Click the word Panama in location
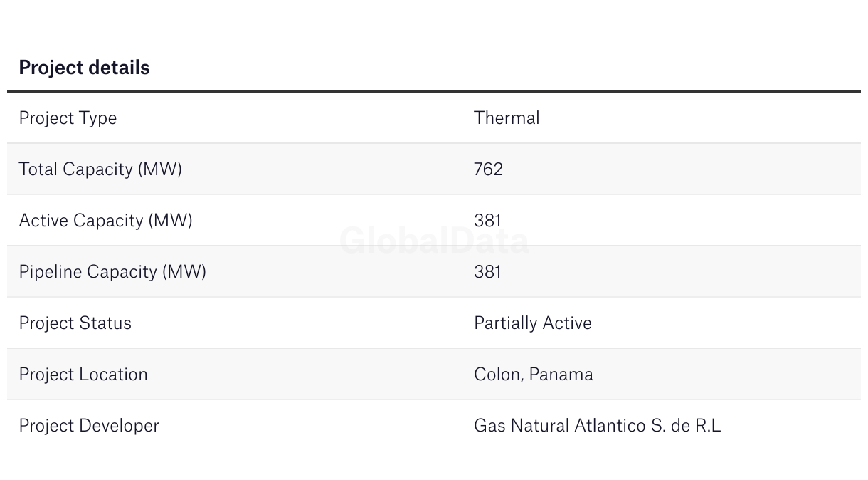868x480 pixels. [561, 375]
